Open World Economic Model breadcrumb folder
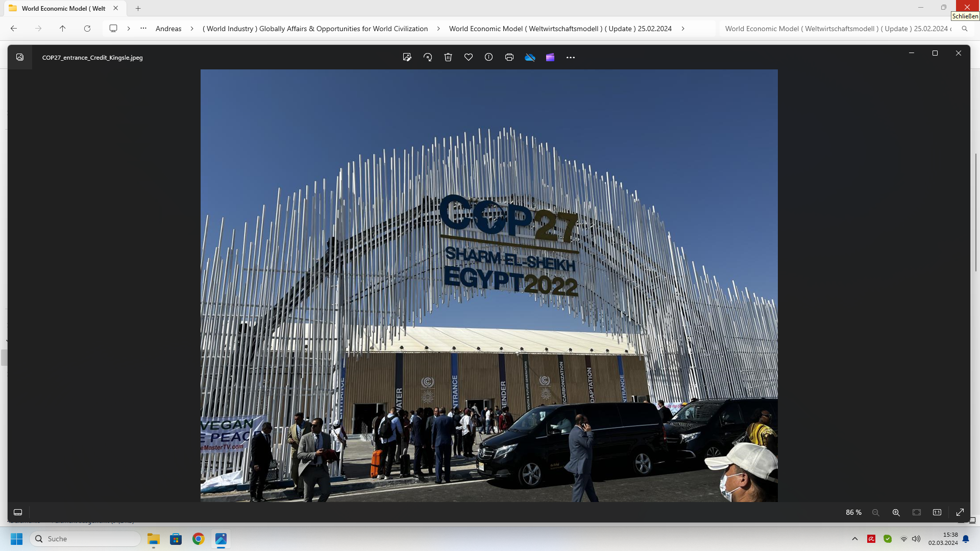The image size is (980, 551). pos(560,29)
